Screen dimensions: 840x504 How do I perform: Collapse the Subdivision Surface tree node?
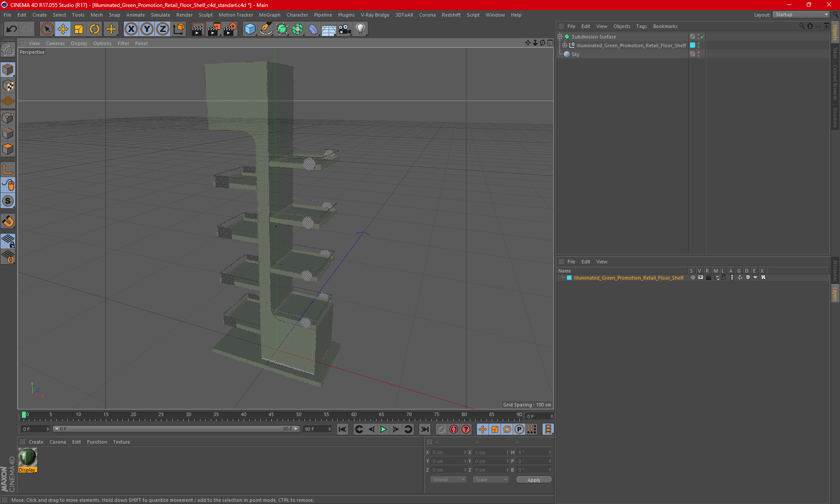[560, 37]
